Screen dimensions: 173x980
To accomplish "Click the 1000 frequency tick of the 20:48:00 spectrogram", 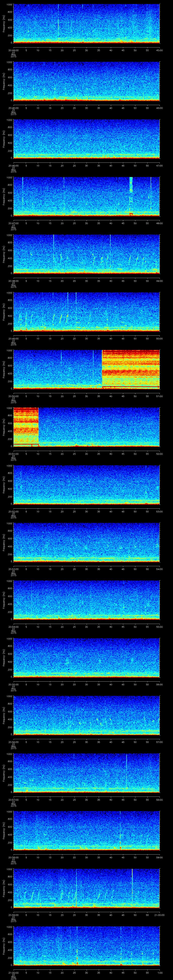I will pos(9,235).
